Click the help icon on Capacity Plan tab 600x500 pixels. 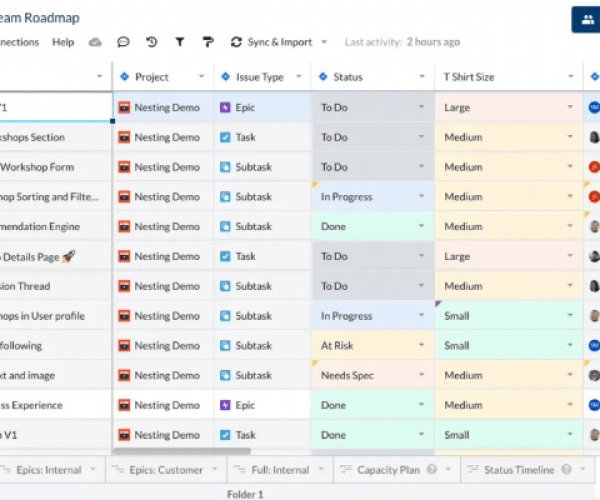432,469
